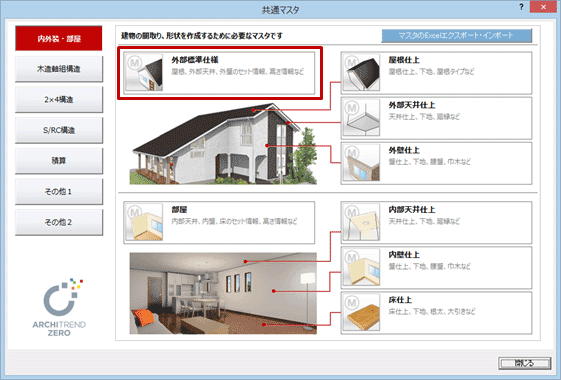Click the 閉じる button
Image resolution: width=561 pixels, height=380 pixels.
click(525, 363)
